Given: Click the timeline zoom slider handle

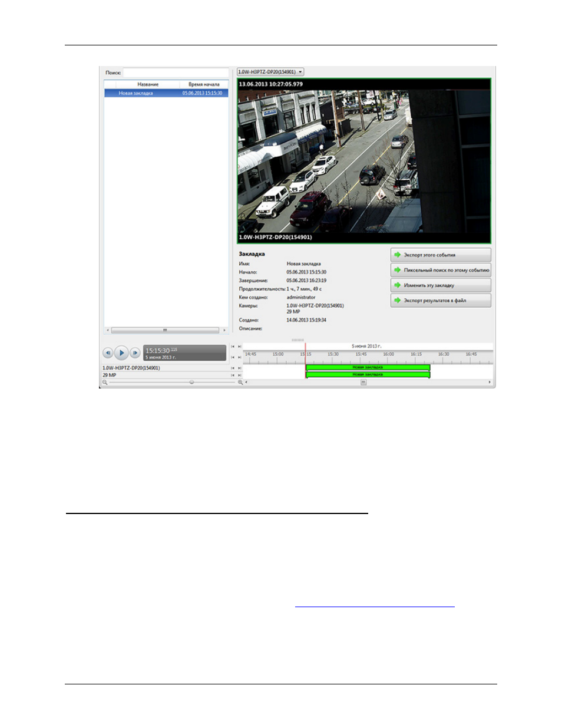Looking at the screenshot, I should (x=191, y=383).
